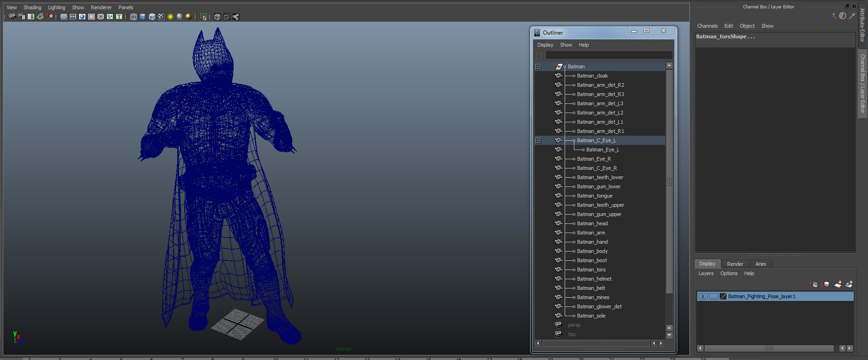This screenshot has height=360, width=868.
Task: Open the Attribute Editor side tab
Action: (862, 25)
